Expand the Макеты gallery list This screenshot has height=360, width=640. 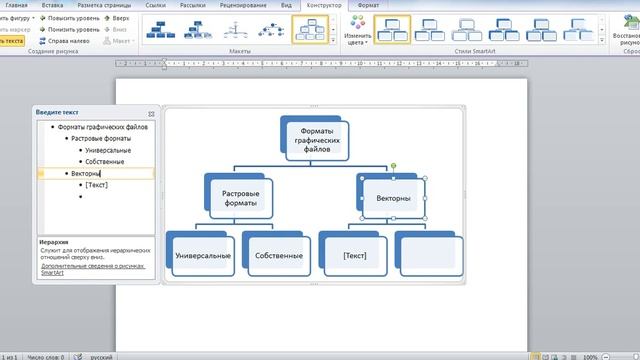coord(333,40)
